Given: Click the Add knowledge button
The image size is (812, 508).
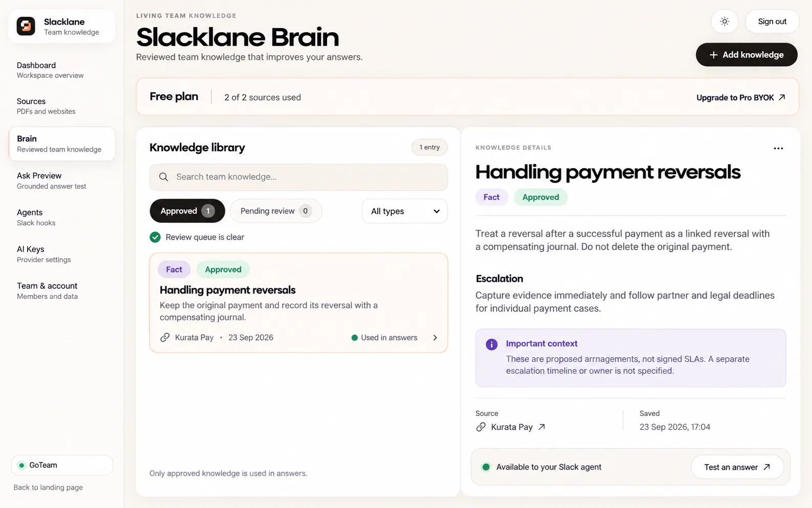Looking at the screenshot, I should pos(746,55).
